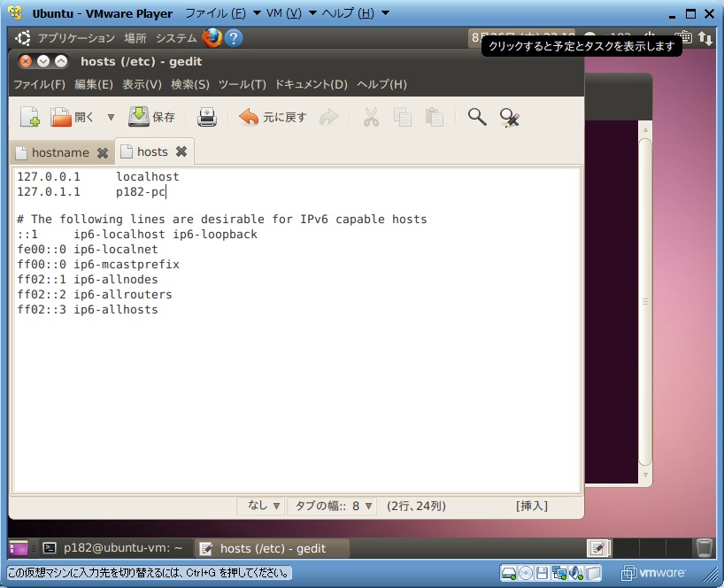724x588 pixels.
Task: Open the Ubuntu アプリケーション menu
Action: click(x=76, y=38)
